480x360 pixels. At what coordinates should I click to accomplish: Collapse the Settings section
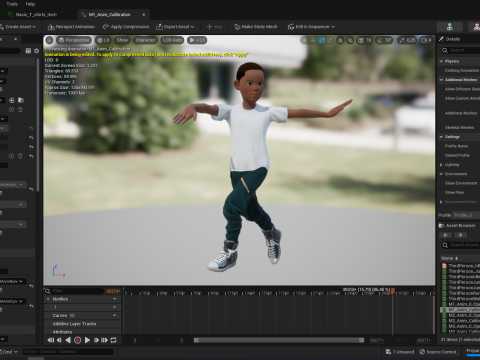point(441,137)
